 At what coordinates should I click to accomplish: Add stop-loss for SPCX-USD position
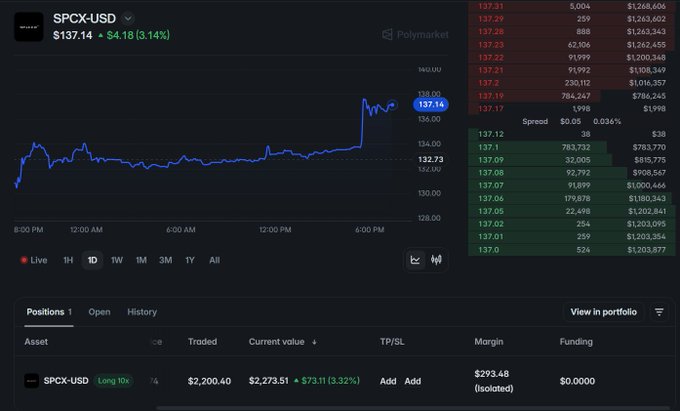click(412, 381)
